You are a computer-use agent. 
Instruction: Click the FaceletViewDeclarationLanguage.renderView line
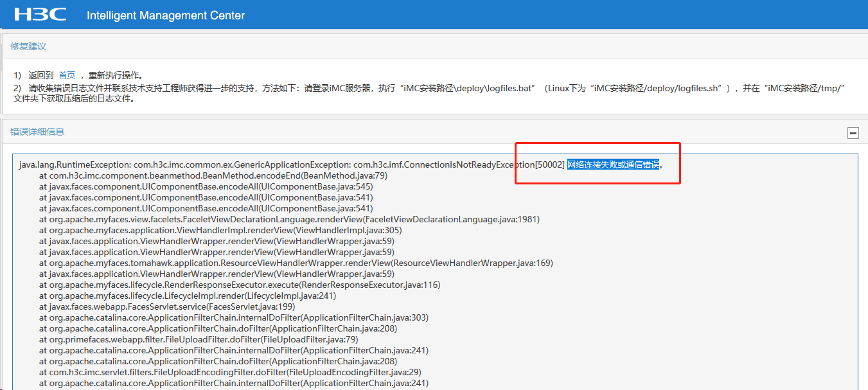tap(289, 219)
